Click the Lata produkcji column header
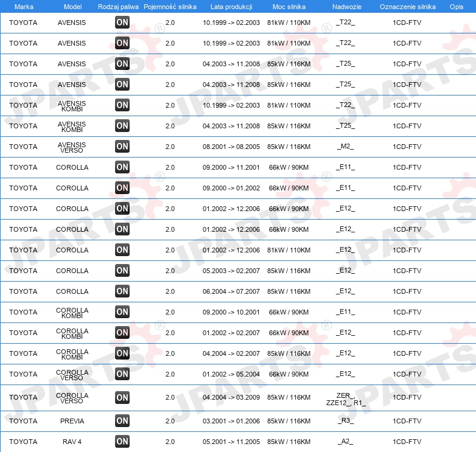476x452 pixels. 231,7
